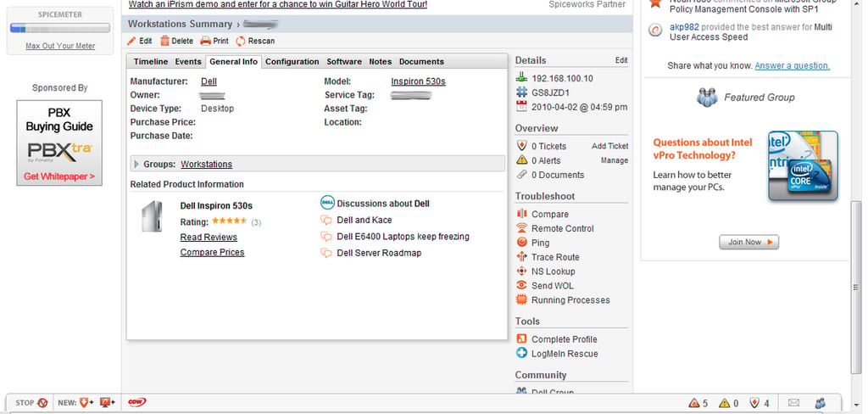Click the Ping icon
Image resolution: width=868 pixels, height=414 pixels.
(x=521, y=242)
